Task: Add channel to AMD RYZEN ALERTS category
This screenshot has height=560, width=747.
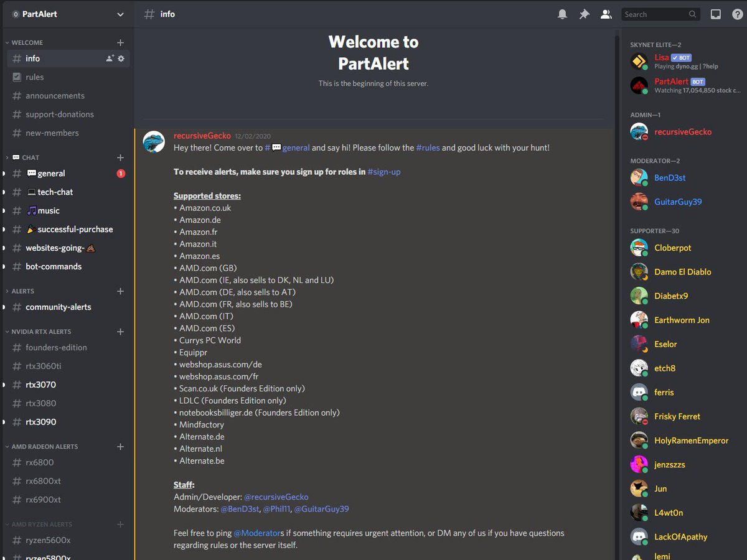Action: pyautogui.click(x=120, y=525)
